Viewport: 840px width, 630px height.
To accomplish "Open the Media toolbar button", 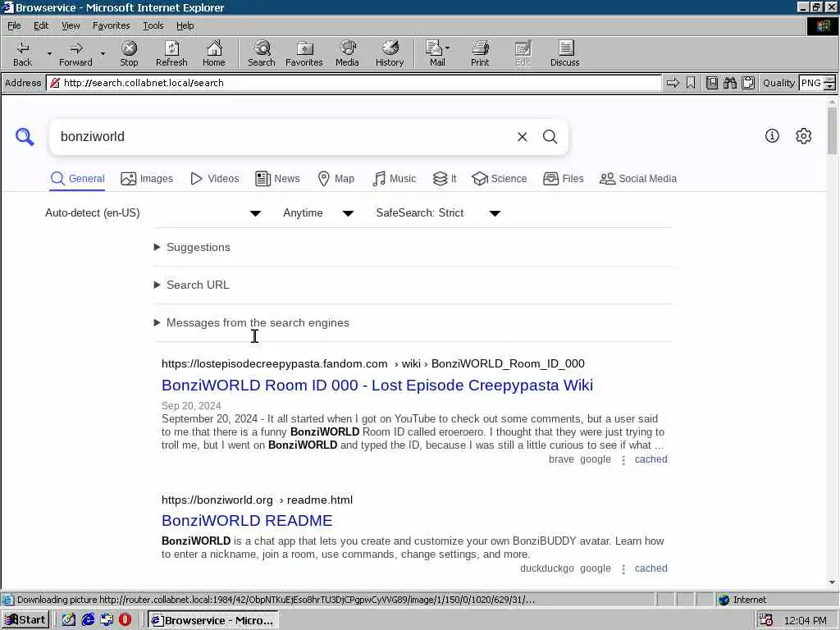I will [347, 53].
